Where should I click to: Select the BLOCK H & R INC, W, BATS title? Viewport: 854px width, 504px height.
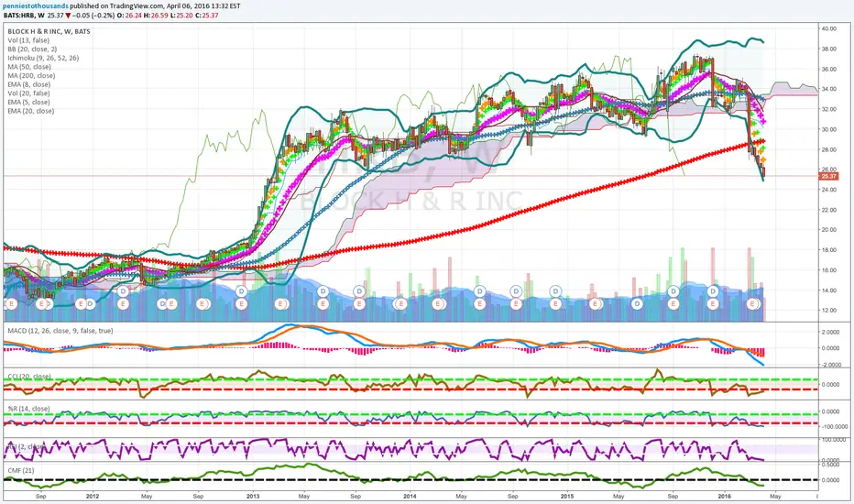click(49, 31)
